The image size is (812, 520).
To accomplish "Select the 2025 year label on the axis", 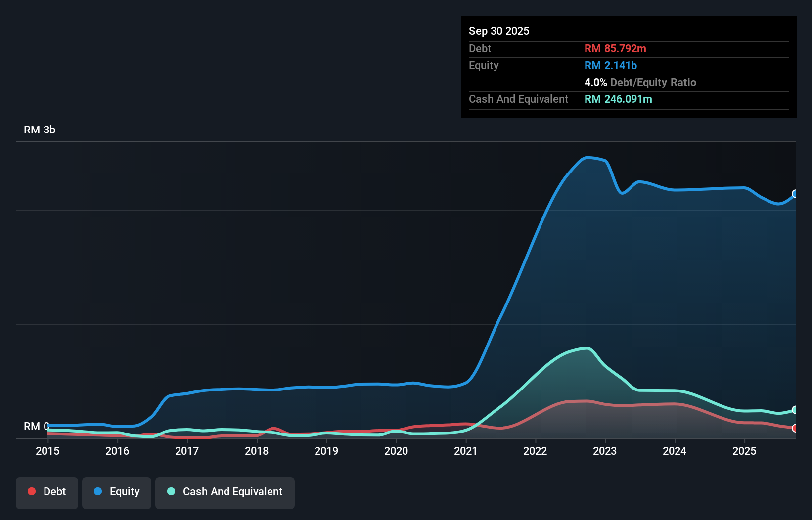I will pos(745,451).
